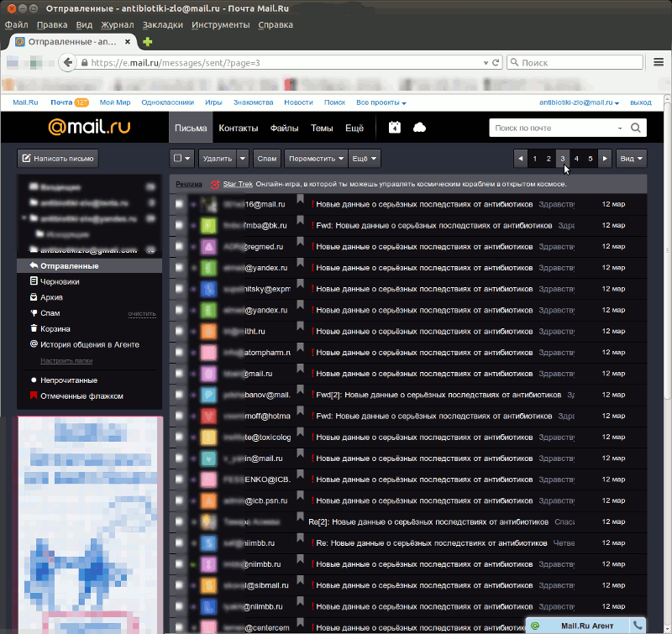Toggle flag on the sibmail.ru message
This screenshot has height=634, width=672.
coord(301,580)
